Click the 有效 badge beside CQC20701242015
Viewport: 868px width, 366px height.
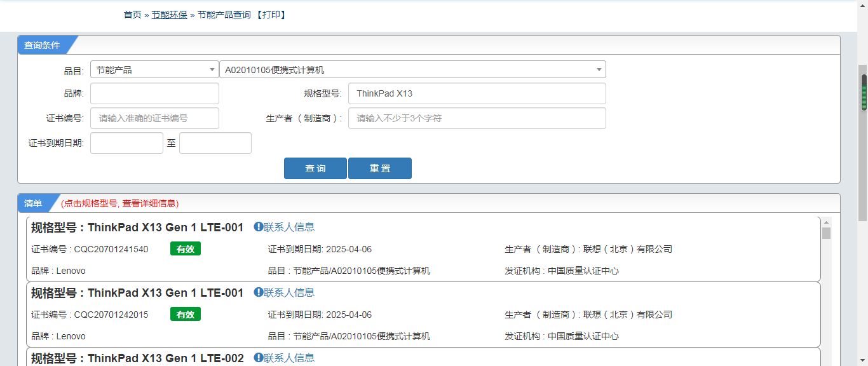[x=186, y=315]
